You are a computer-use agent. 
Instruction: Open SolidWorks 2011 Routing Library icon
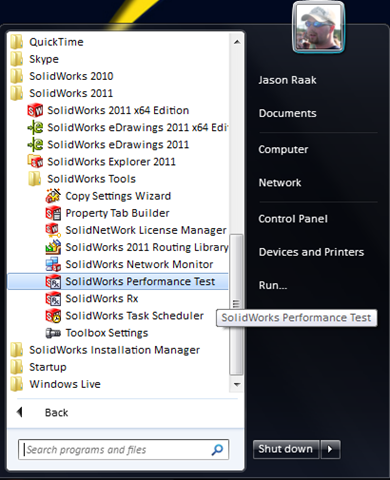[53, 247]
